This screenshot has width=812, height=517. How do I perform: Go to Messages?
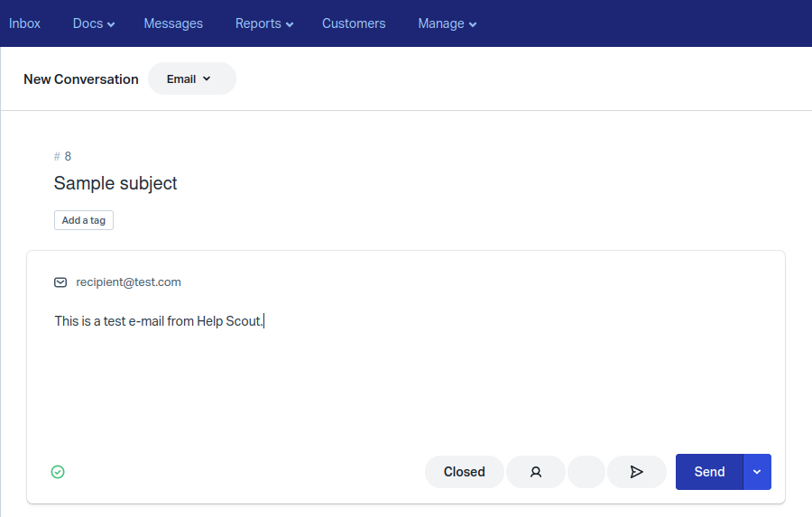point(173,23)
